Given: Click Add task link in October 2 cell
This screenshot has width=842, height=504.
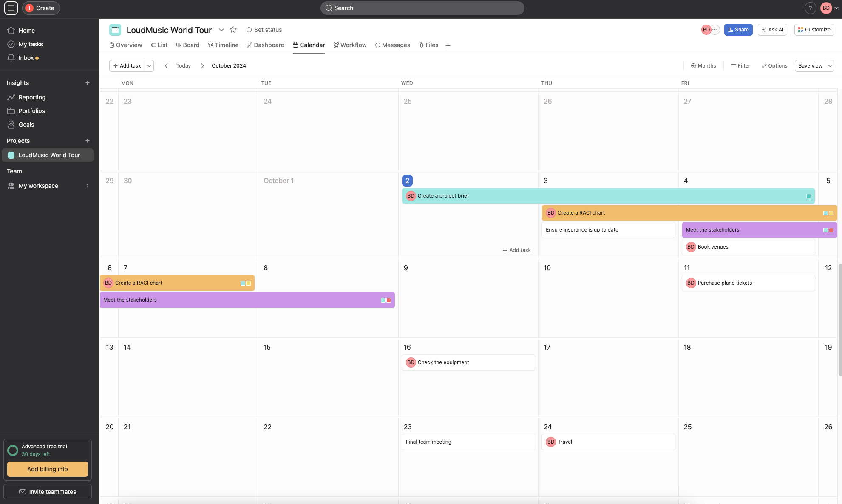Looking at the screenshot, I should pos(517,250).
